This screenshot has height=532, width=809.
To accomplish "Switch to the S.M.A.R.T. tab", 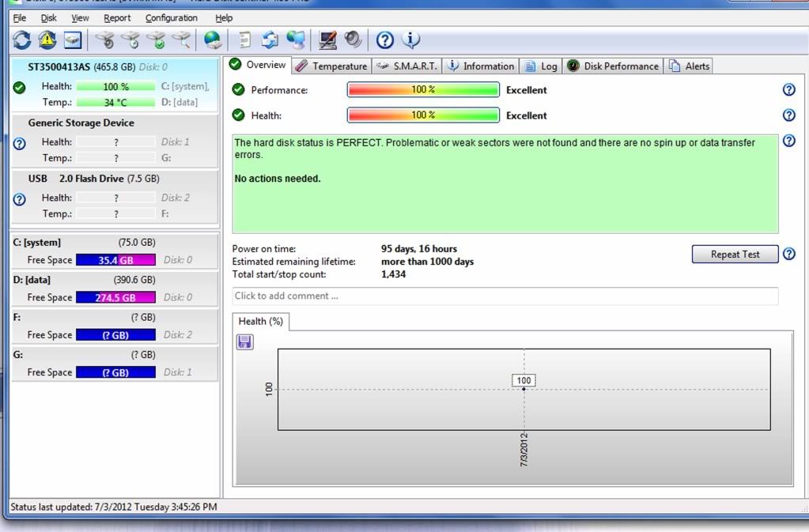I will pyautogui.click(x=406, y=66).
